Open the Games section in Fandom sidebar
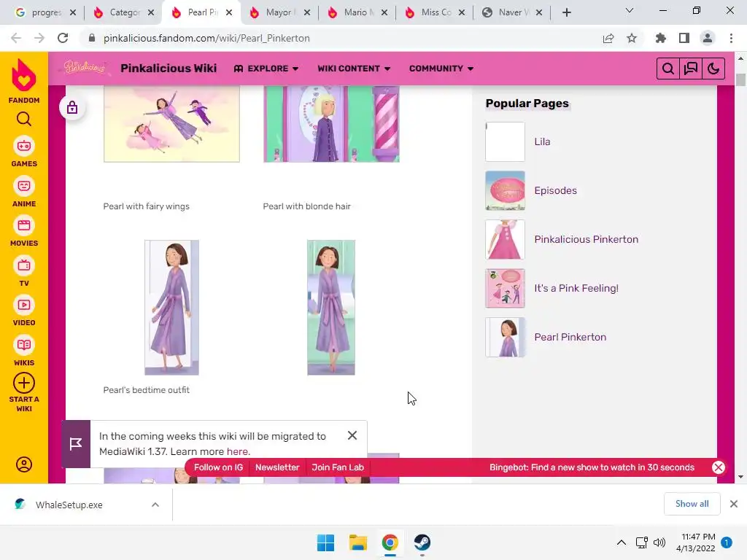 (24, 152)
